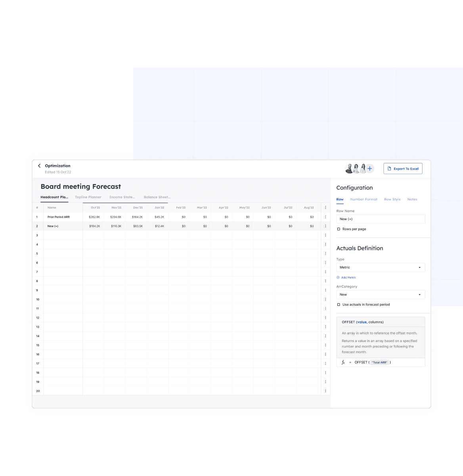Select the Row configuration tab
The height and width of the screenshot is (476, 463).
click(340, 199)
